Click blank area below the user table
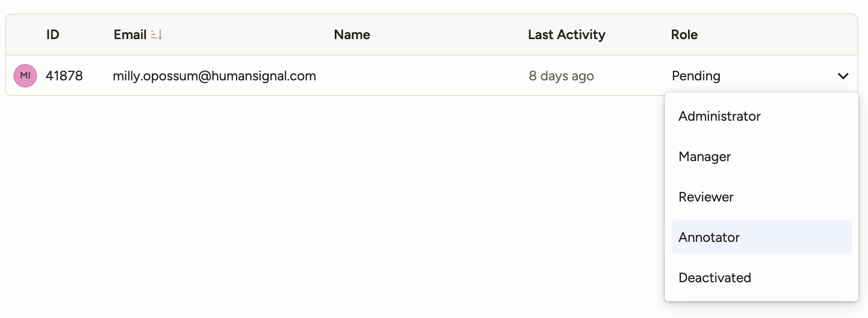 [294, 202]
